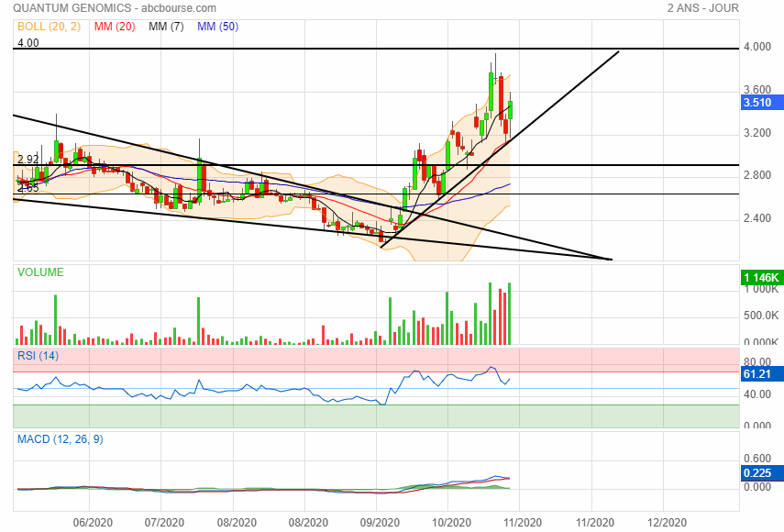The image size is (784, 532).
Task: Click the MACD (12, 26, 9) panel label
Action: coord(60,439)
